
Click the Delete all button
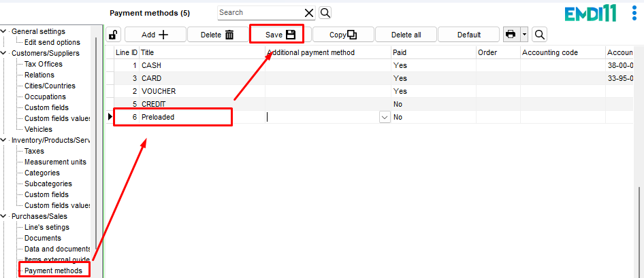(x=406, y=35)
